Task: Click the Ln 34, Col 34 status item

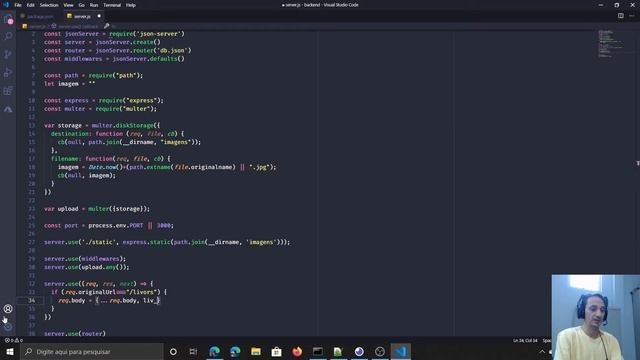Action: (525, 340)
